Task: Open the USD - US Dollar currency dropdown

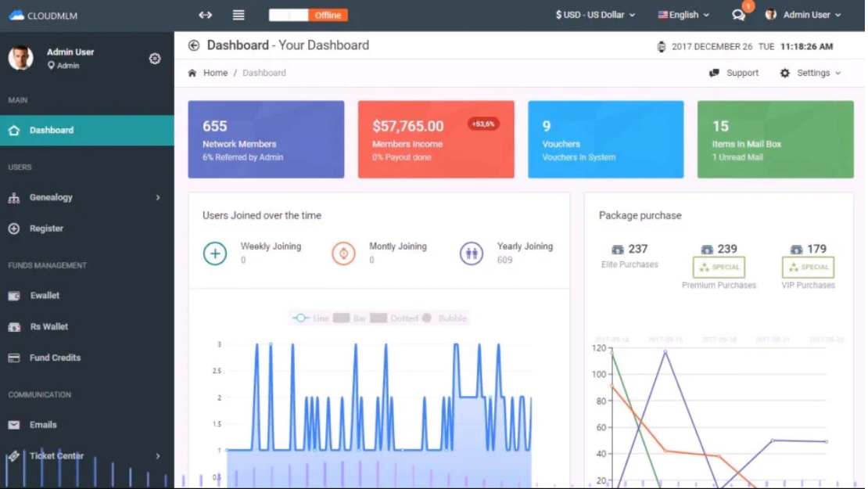Action: pyautogui.click(x=595, y=15)
